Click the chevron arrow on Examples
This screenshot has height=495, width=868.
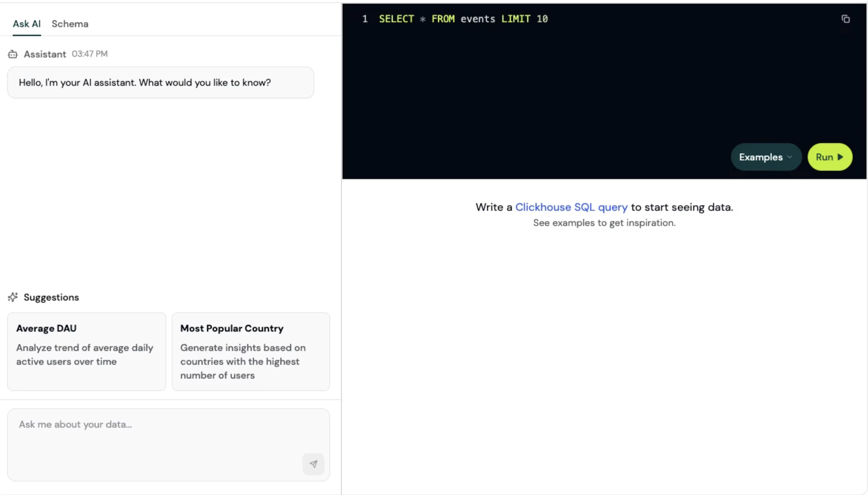[790, 157]
